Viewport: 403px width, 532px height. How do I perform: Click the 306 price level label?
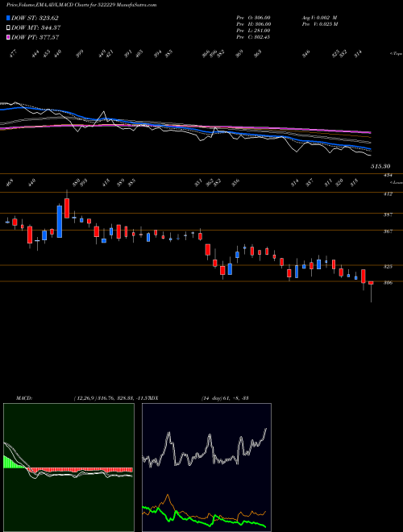click(388, 282)
